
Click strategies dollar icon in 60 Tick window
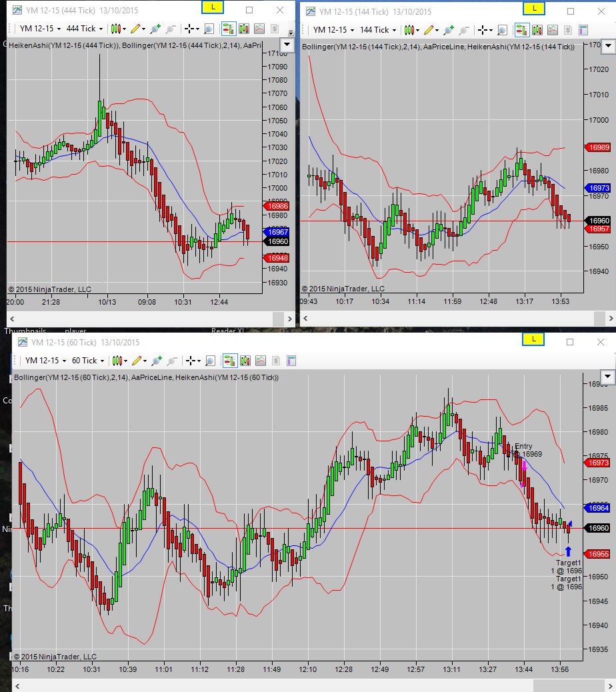[x=276, y=361]
